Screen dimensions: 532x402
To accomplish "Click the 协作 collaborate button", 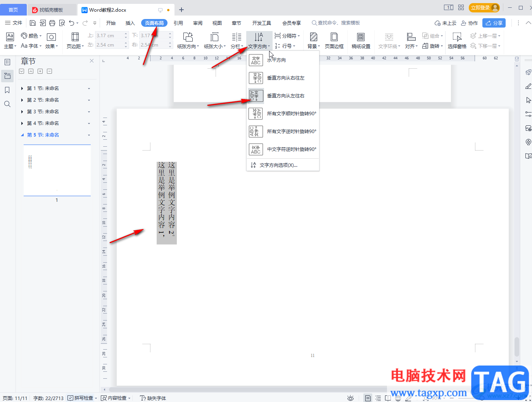I will click(x=469, y=23).
